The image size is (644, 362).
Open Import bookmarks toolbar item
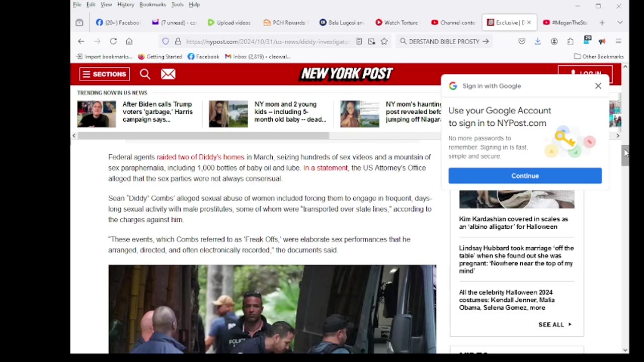pyautogui.click(x=104, y=56)
